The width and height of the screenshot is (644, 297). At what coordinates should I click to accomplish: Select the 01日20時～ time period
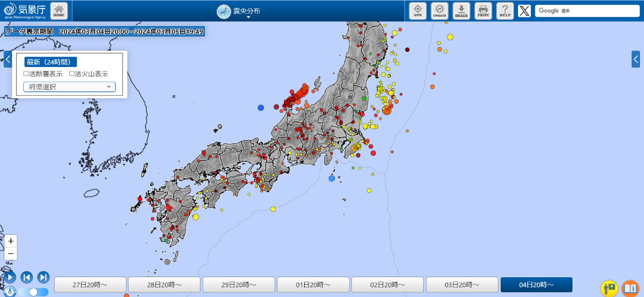(x=313, y=285)
